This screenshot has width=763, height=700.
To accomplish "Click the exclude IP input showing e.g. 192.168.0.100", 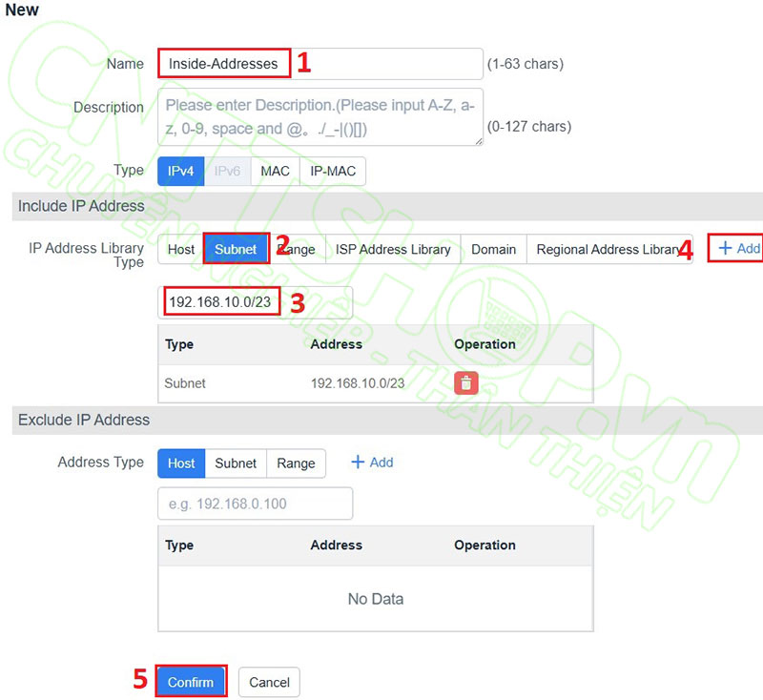I will click(x=255, y=504).
